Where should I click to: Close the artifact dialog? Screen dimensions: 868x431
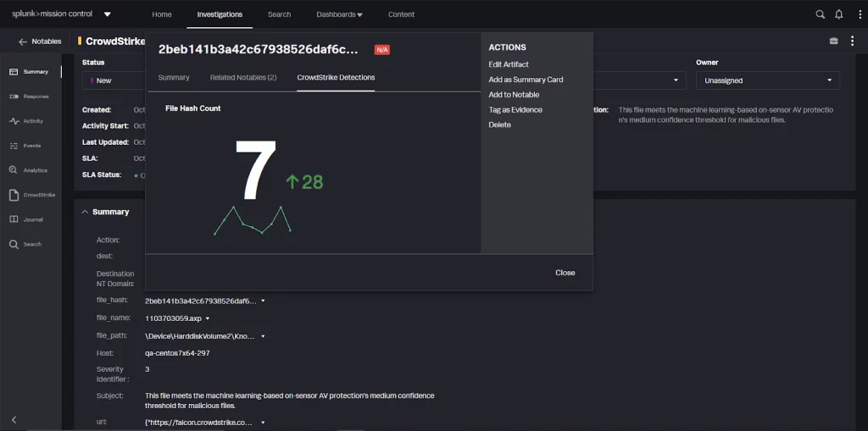[565, 273]
